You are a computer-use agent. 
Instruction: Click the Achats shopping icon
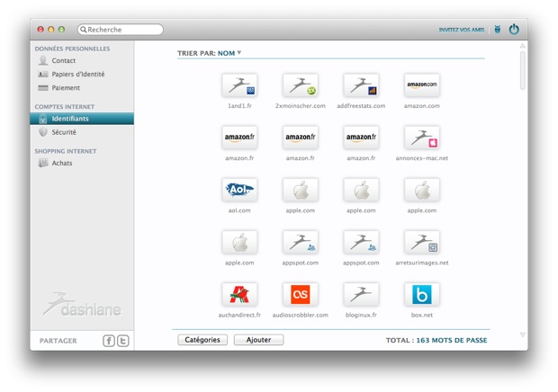(x=43, y=163)
